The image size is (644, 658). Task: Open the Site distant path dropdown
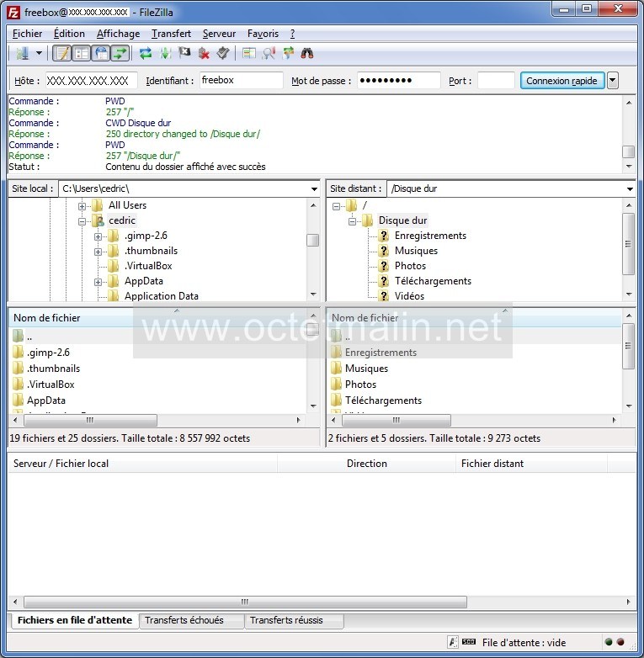[x=630, y=188]
